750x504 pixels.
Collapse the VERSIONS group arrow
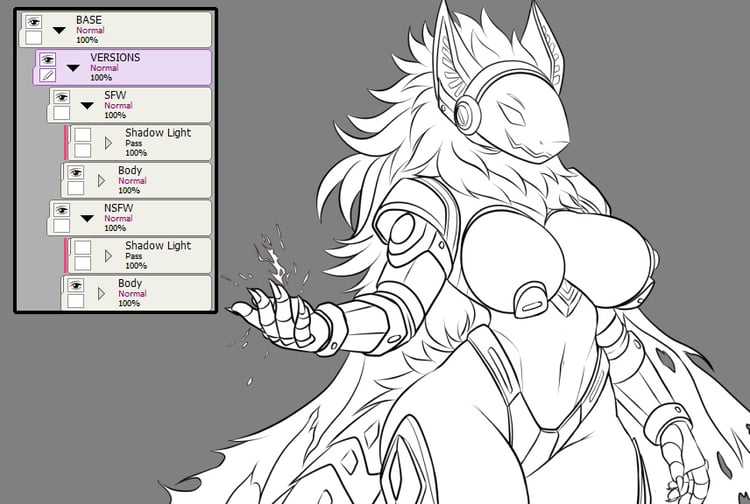coord(73,68)
